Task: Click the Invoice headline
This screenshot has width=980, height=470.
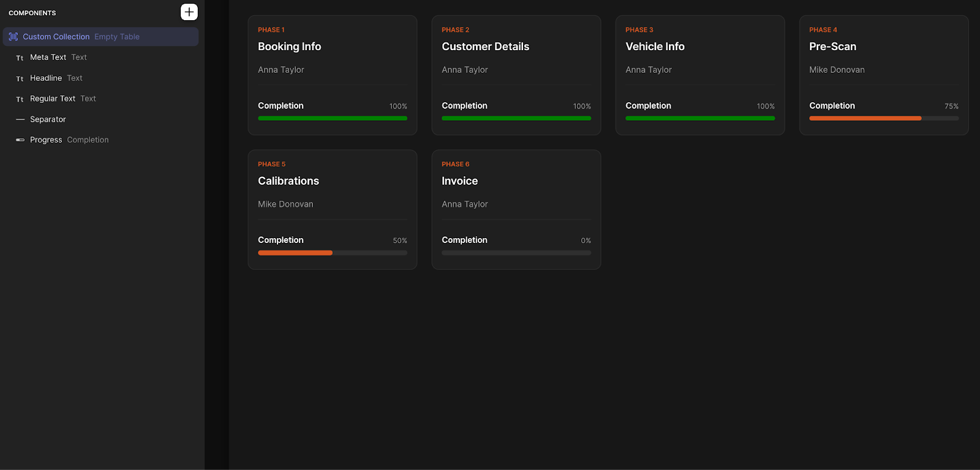Action: 460,181
